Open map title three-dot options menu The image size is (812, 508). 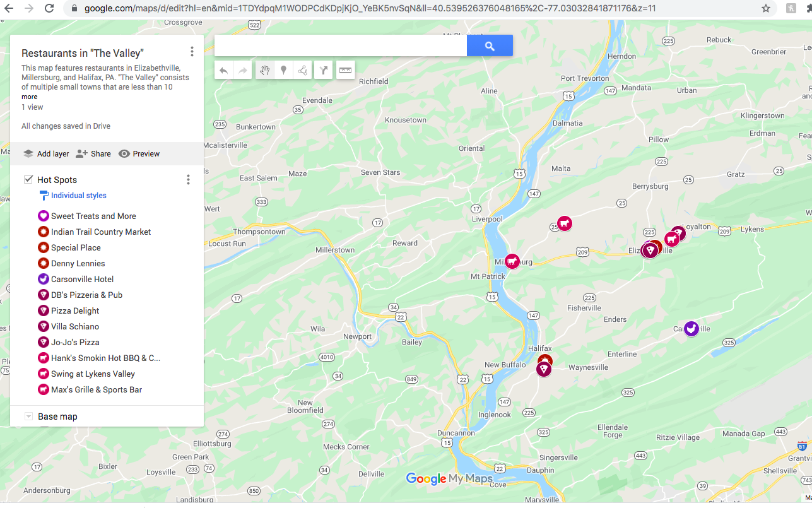[x=192, y=52]
